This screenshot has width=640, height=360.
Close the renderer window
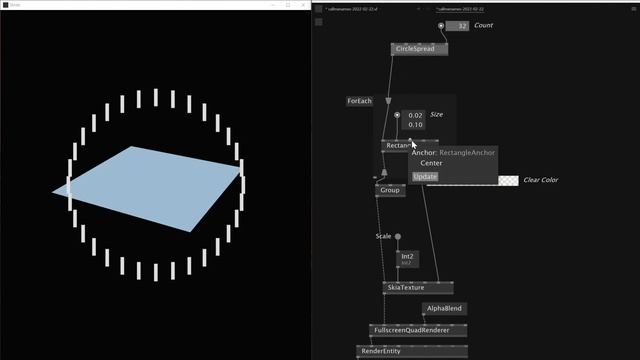(303, 4)
